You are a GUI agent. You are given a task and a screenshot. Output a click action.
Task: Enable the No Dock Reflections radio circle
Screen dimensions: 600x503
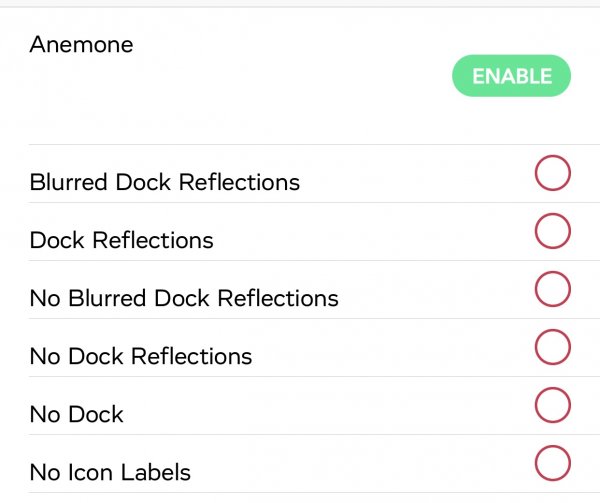tap(553, 347)
